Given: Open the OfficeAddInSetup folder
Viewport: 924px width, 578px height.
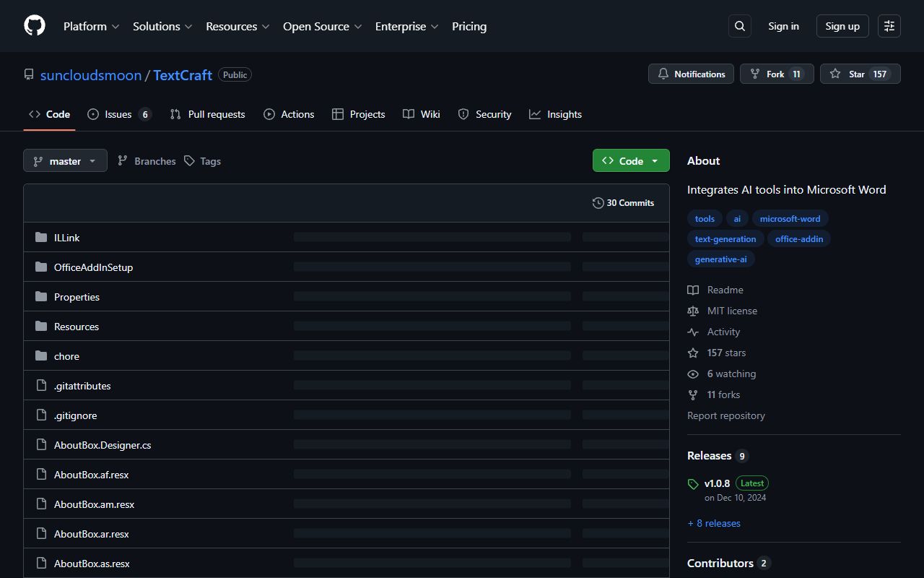Looking at the screenshot, I should (93, 267).
